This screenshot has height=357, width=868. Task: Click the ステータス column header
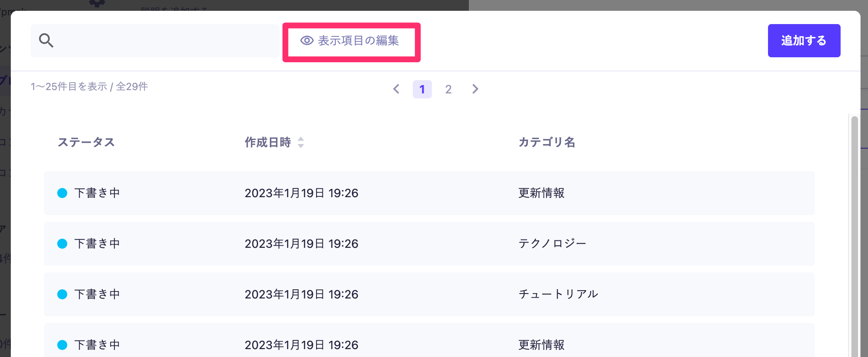[x=86, y=142]
